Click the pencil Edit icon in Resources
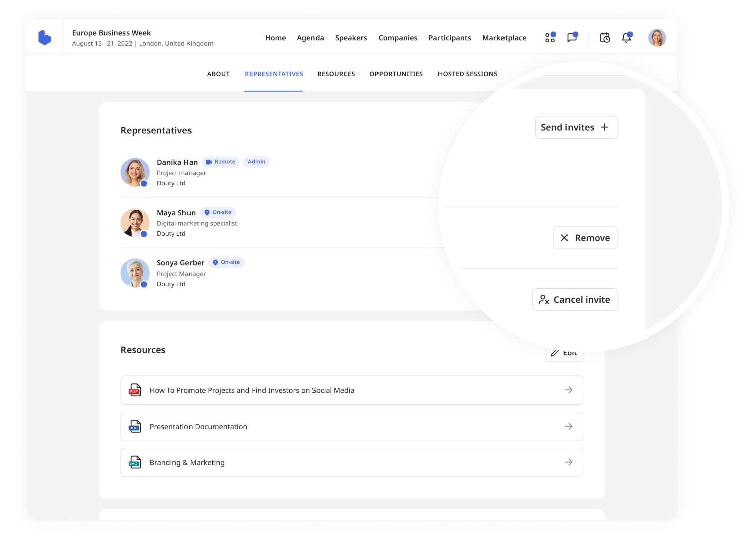 click(555, 353)
